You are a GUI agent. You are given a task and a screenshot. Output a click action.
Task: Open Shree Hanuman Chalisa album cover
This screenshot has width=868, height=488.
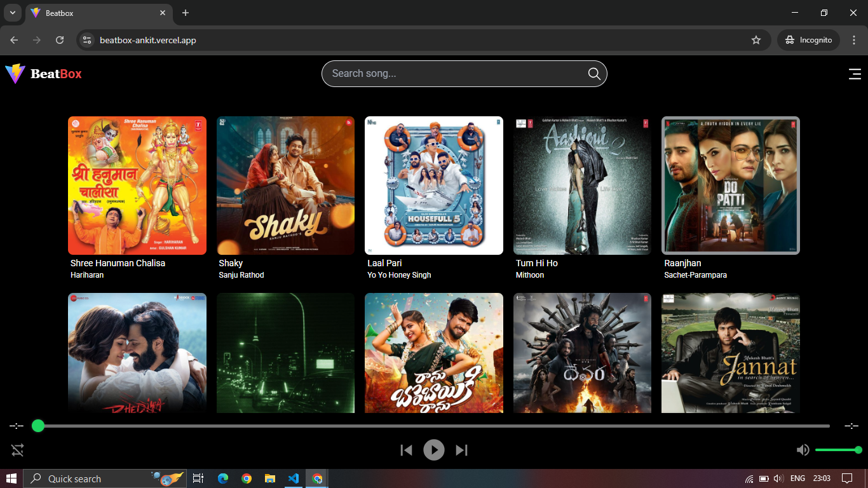[x=137, y=186]
